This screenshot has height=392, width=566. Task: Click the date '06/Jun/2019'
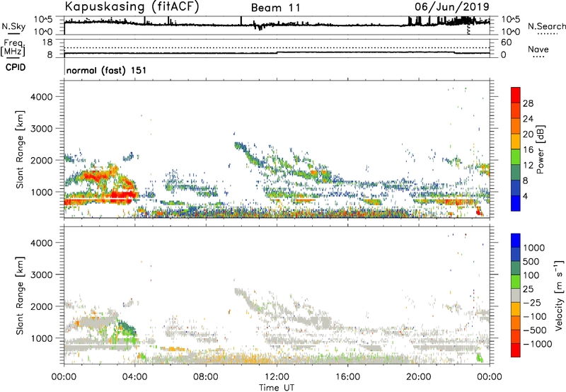[x=452, y=6]
